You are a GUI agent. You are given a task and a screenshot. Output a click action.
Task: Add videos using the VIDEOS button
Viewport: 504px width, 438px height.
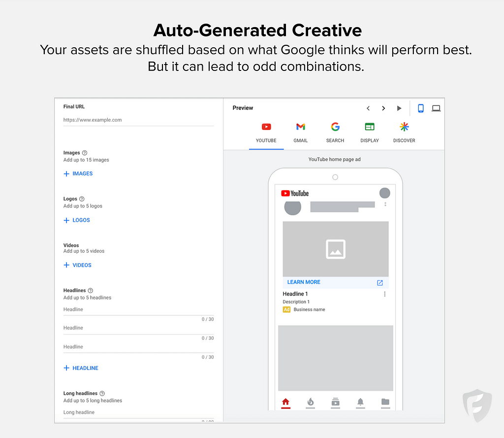click(x=78, y=265)
